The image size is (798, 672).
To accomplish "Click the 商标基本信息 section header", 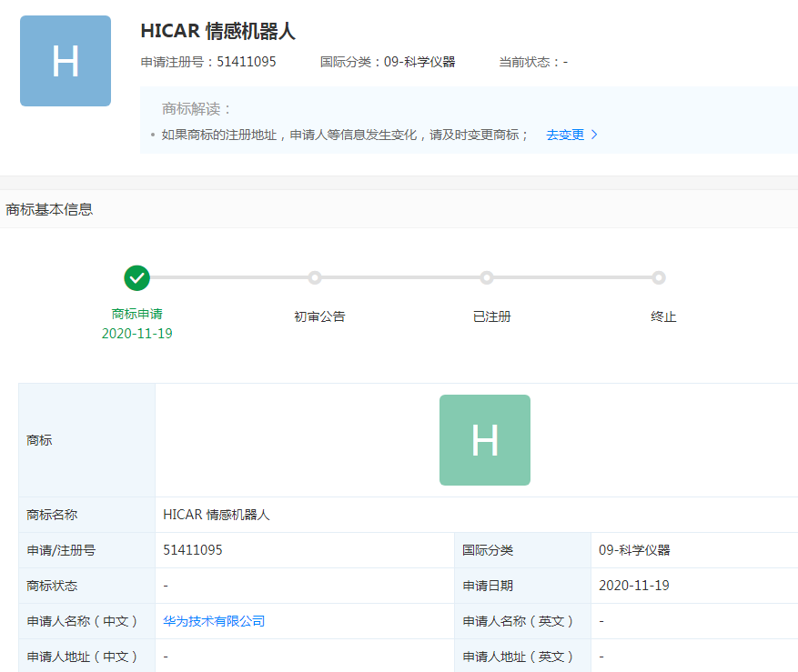I will 49,209.
